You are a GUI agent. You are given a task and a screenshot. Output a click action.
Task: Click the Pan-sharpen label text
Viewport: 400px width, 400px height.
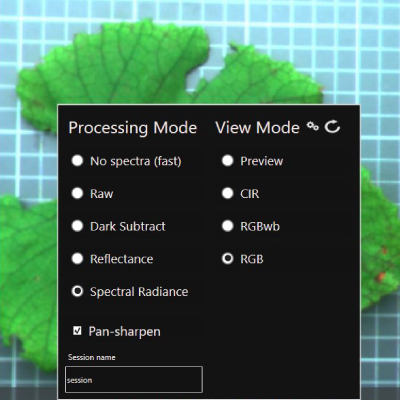(x=124, y=332)
